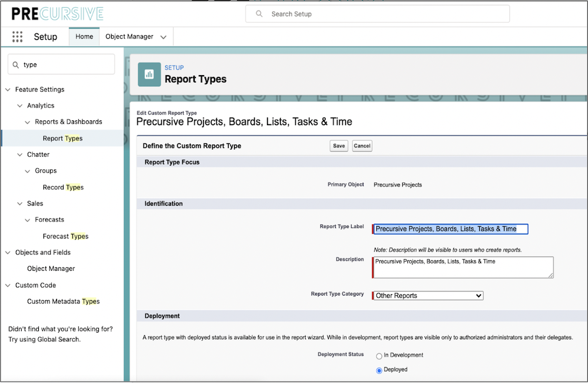Click the Report Types header icon
The width and height of the screenshot is (588, 383).
[x=149, y=75]
